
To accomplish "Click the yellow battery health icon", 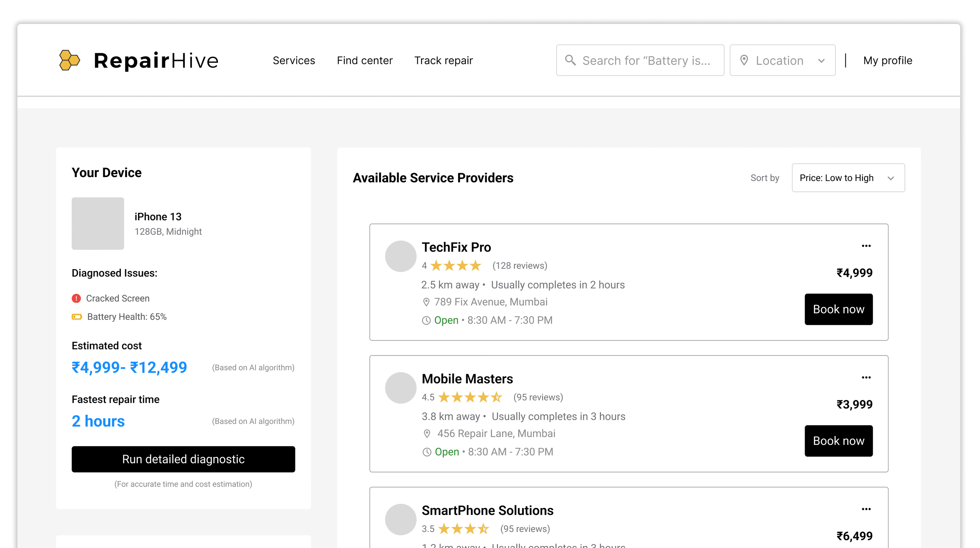I will click(77, 317).
